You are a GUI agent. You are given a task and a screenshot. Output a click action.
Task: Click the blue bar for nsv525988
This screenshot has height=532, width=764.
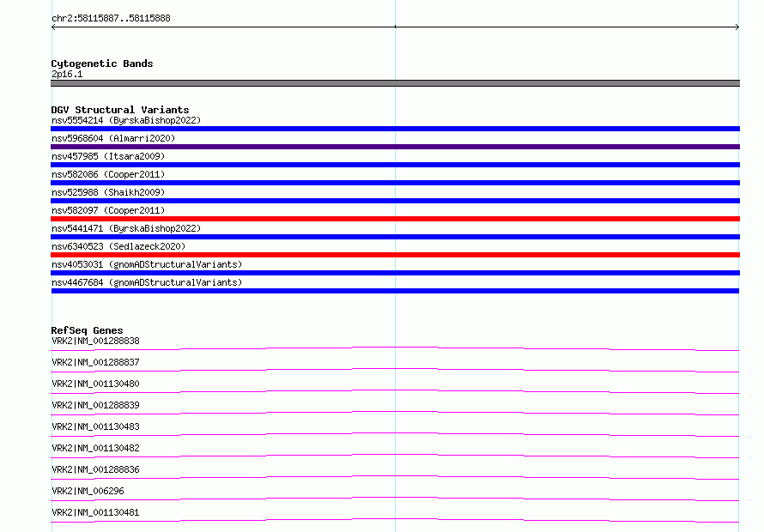(395, 201)
